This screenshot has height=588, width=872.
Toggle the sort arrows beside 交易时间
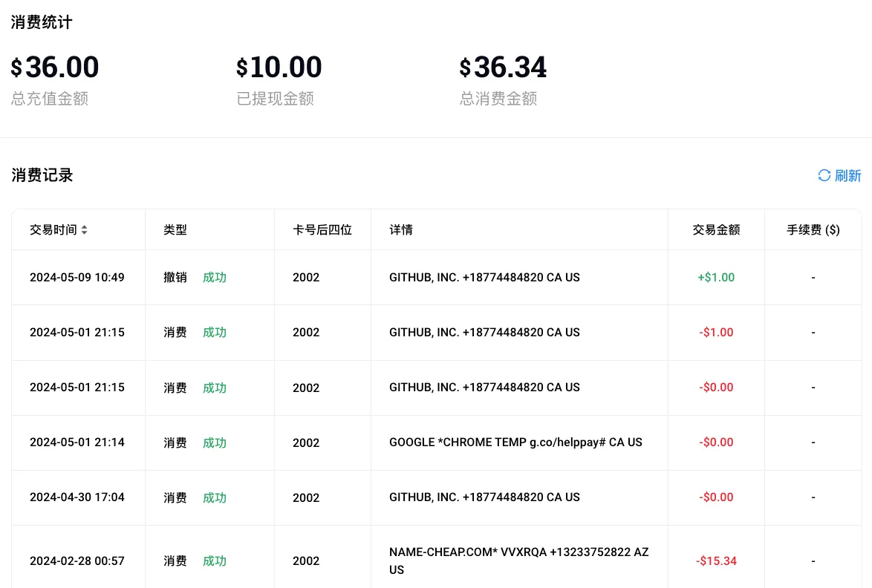[x=85, y=230]
